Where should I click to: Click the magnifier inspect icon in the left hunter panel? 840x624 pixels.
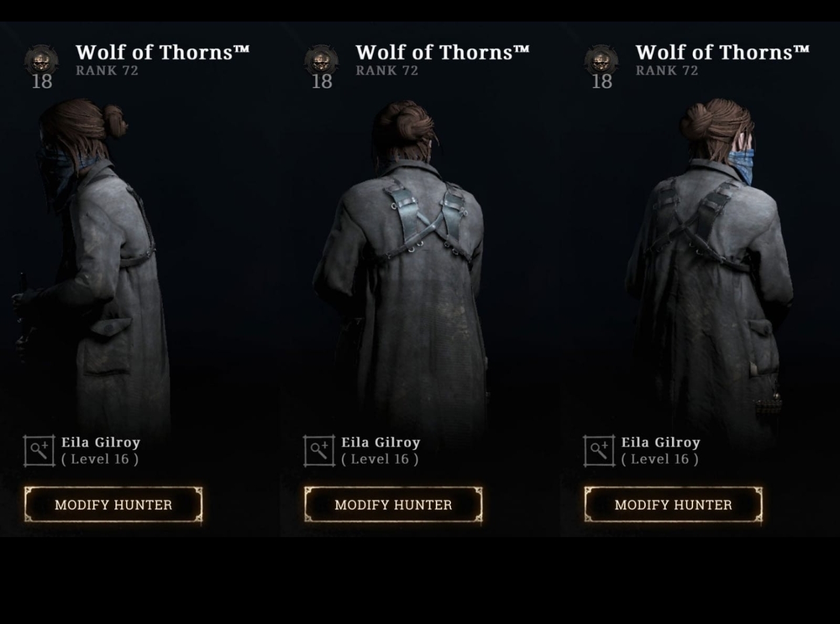click(39, 451)
